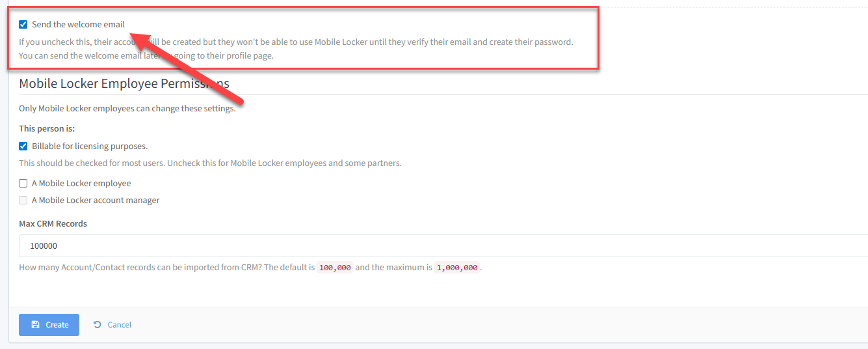Click the 100,000 default value code text
868x349 pixels.
tap(335, 268)
